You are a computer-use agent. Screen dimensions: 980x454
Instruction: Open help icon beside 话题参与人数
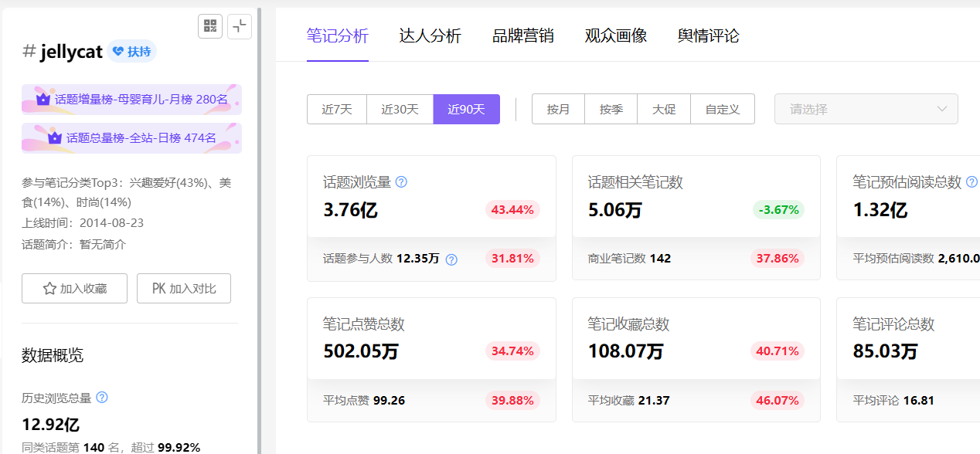pos(451,259)
